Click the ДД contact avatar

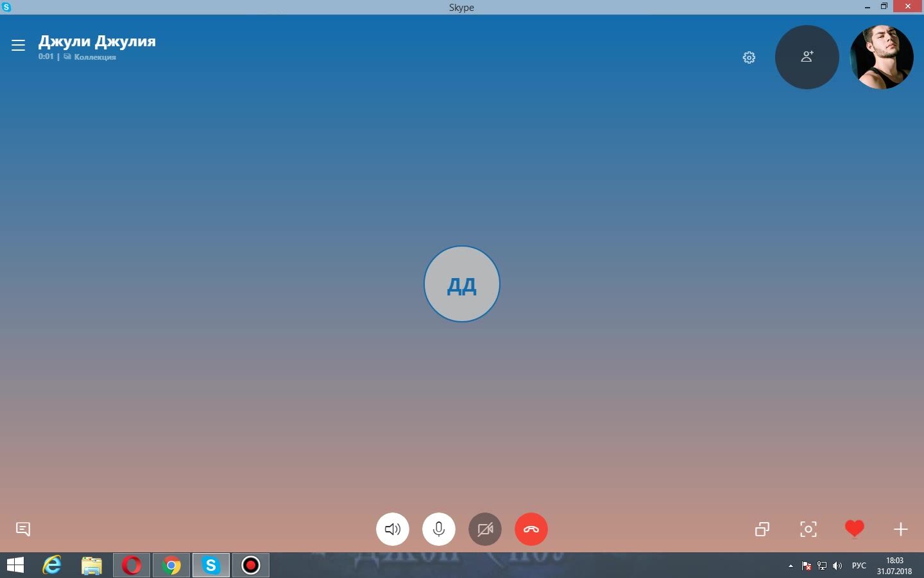(x=461, y=284)
